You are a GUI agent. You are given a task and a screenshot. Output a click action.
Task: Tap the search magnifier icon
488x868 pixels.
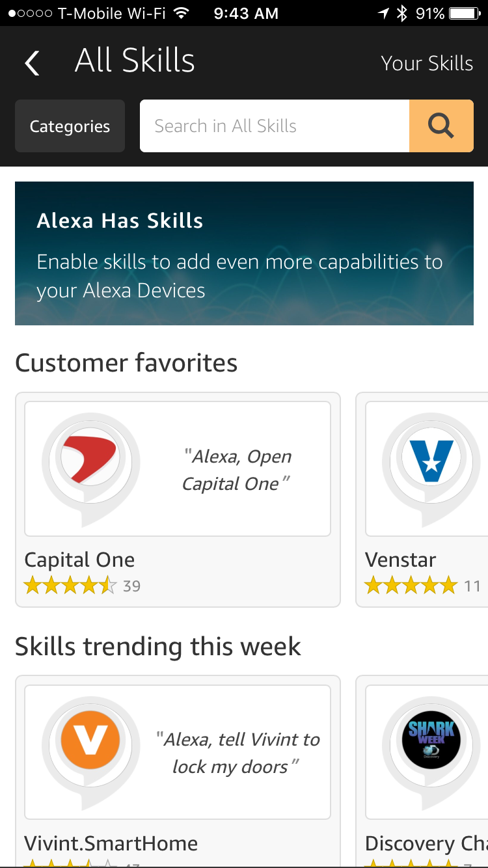441,126
